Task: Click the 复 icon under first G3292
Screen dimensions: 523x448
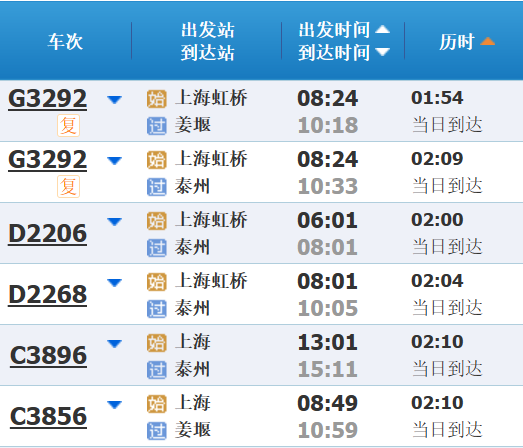Action: click(x=68, y=125)
